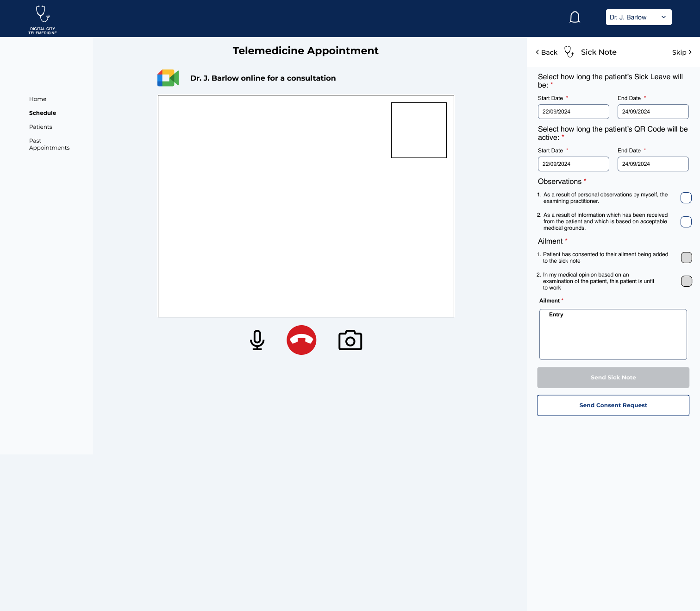Click the stethoscope icon beside Sick Note
The width and height of the screenshot is (700, 611).
coord(569,52)
